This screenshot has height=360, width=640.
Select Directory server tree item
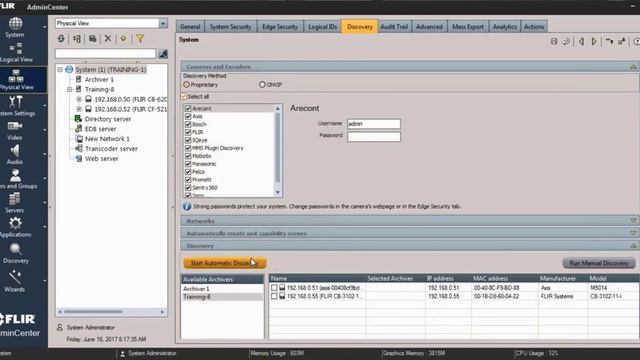[x=108, y=119]
